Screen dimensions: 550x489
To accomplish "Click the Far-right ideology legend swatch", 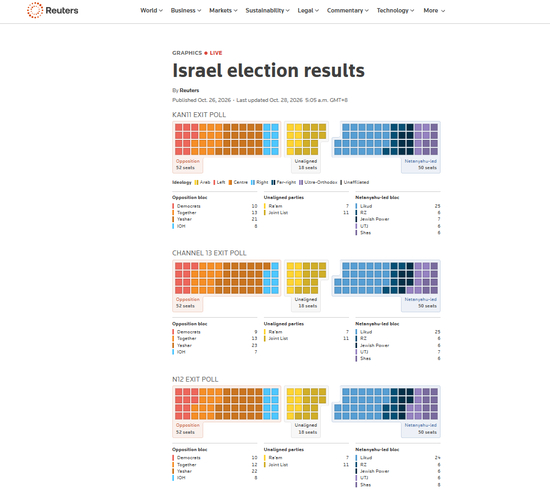I will coord(273,182).
